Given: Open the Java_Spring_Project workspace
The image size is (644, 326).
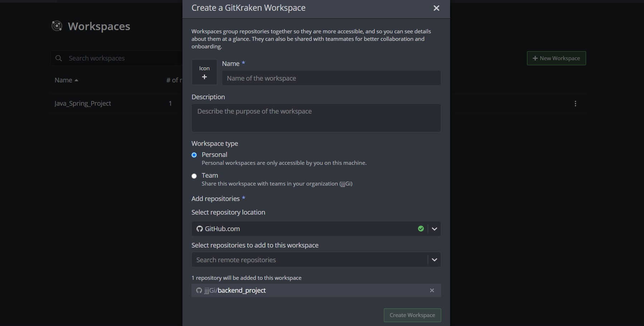Looking at the screenshot, I should 83,103.
